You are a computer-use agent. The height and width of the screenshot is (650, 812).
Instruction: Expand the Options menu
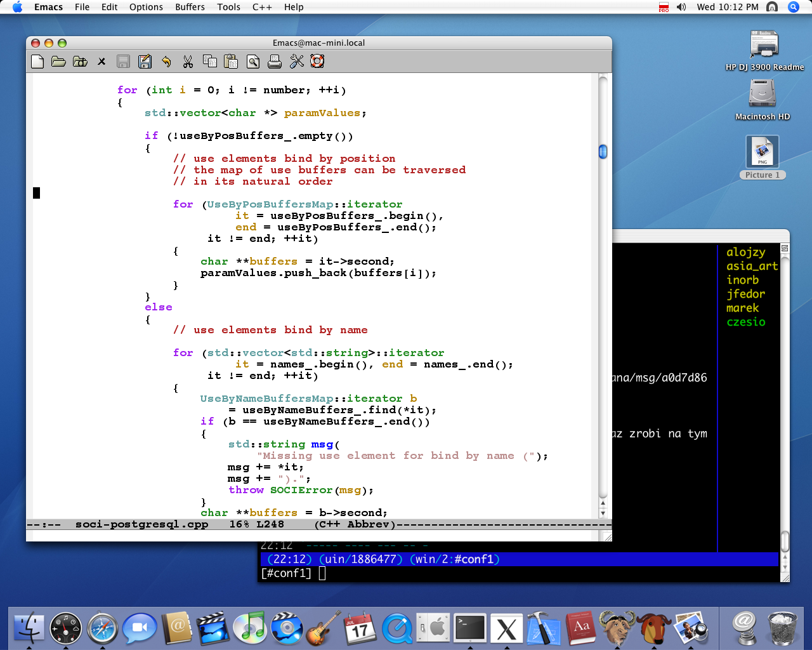146,7
